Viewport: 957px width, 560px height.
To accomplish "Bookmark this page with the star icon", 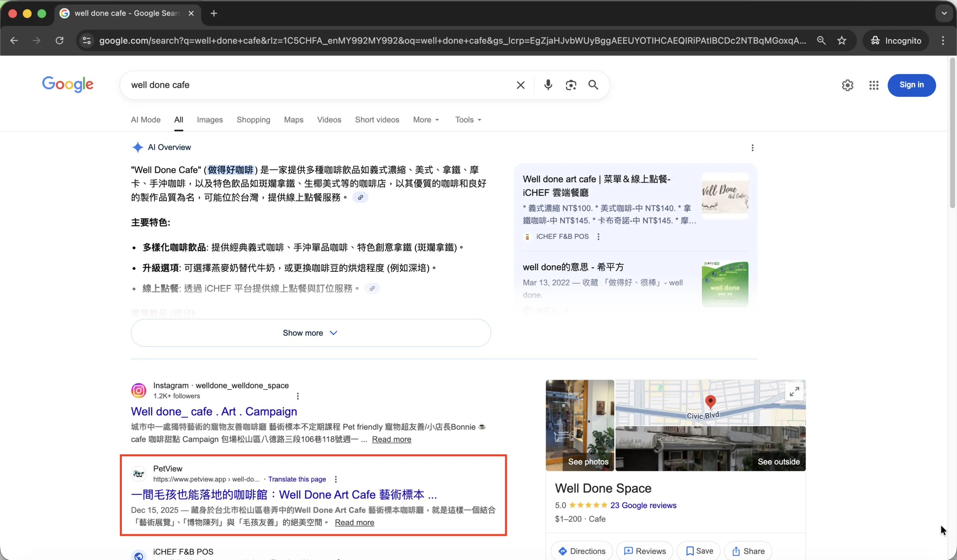I will [841, 41].
